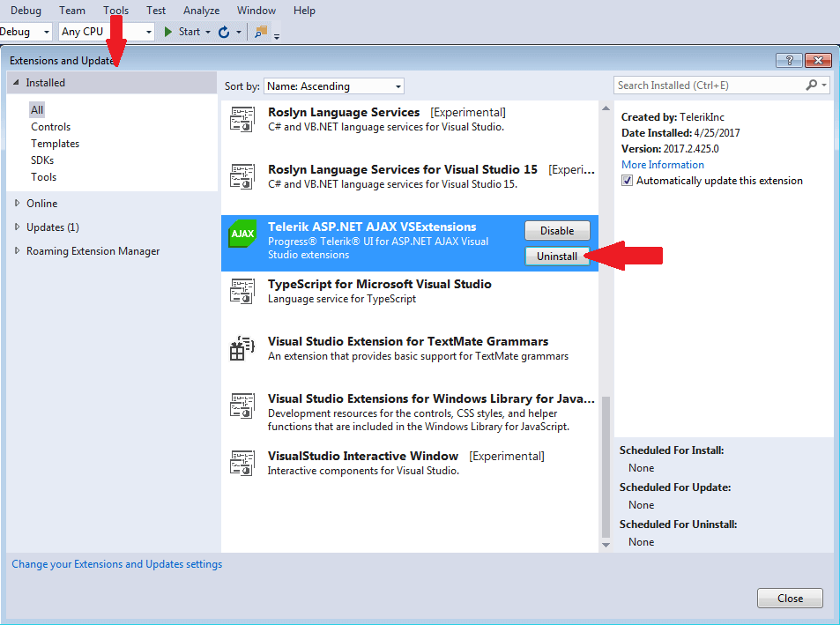Viewport: 840px width, 625px height.
Task: Expand the Roaming Extension Manager category
Action: [17, 250]
